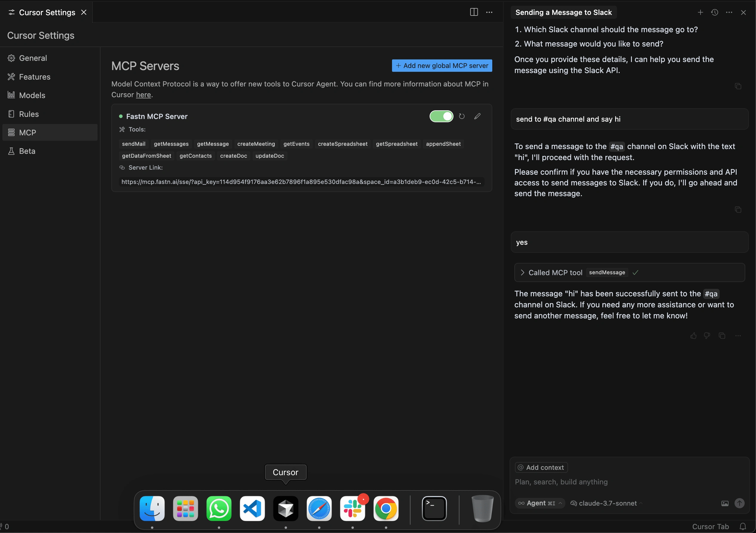Click the updateDoc tool chip
Viewport: 756px width, 533px height.
point(270,156)
